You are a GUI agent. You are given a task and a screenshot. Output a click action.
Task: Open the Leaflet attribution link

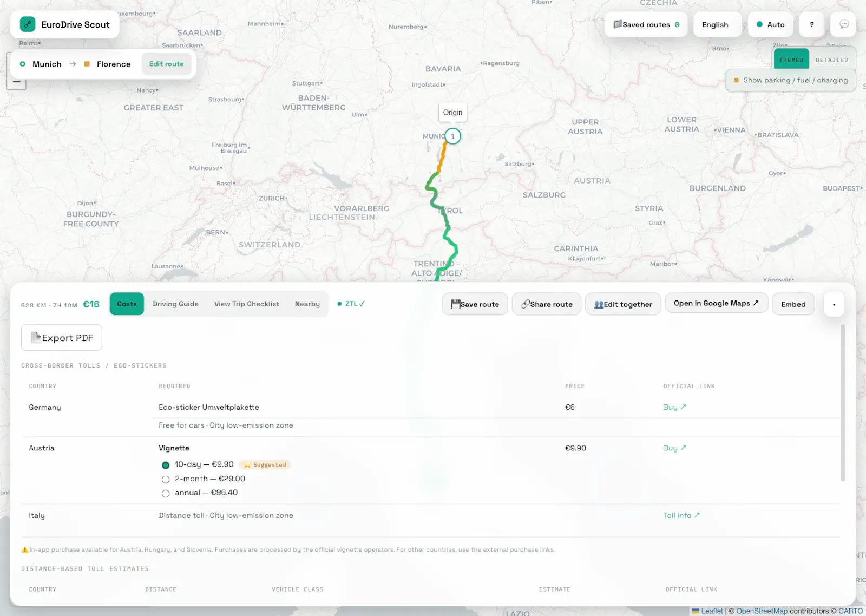coord(712,611)
